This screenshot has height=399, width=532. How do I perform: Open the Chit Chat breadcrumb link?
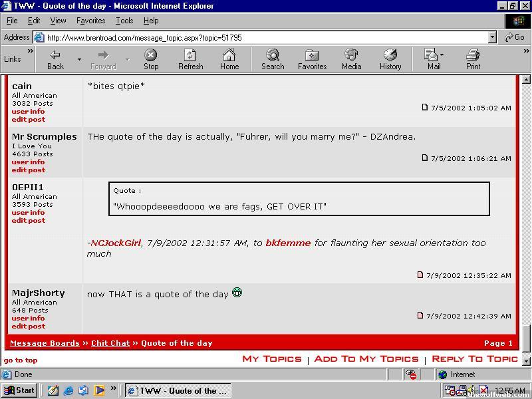click(110, 343)
